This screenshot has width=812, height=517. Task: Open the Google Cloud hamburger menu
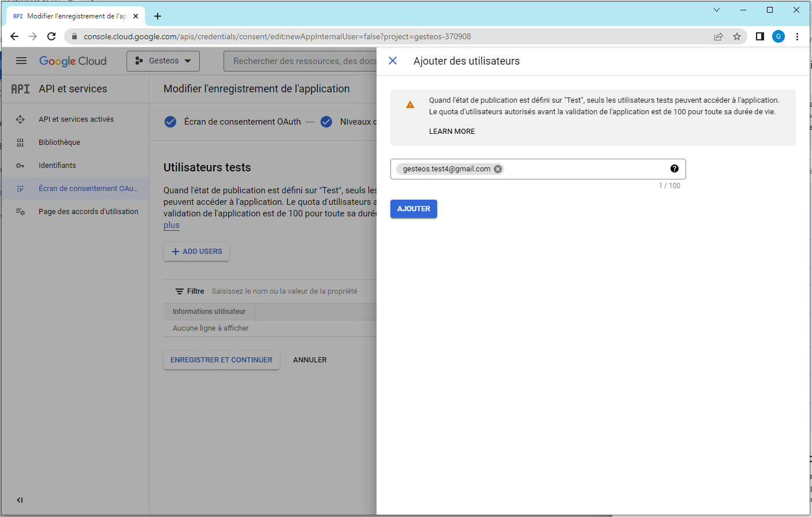click(21, 61)
